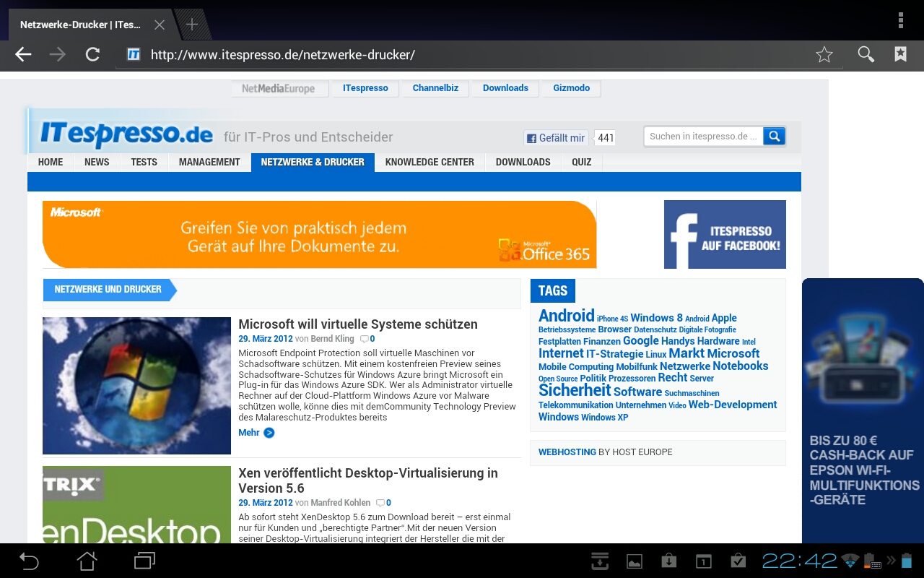This screenshot has width=924, height=578.
Task: Click the Xen article comment bubble
Action: click(x=380, y=503)
